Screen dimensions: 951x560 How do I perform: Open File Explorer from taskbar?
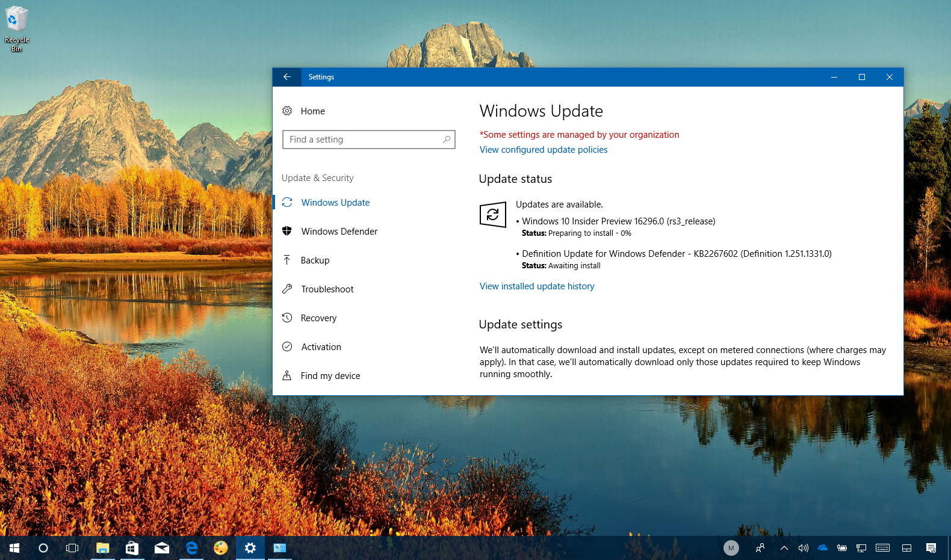pyautogui.click(x=103, y=548)
